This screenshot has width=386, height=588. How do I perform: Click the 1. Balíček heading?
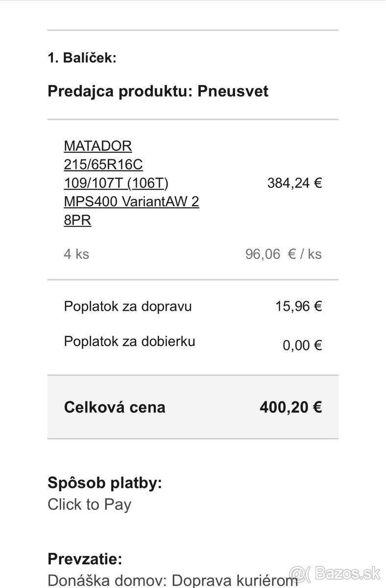[x=82, y=58]
